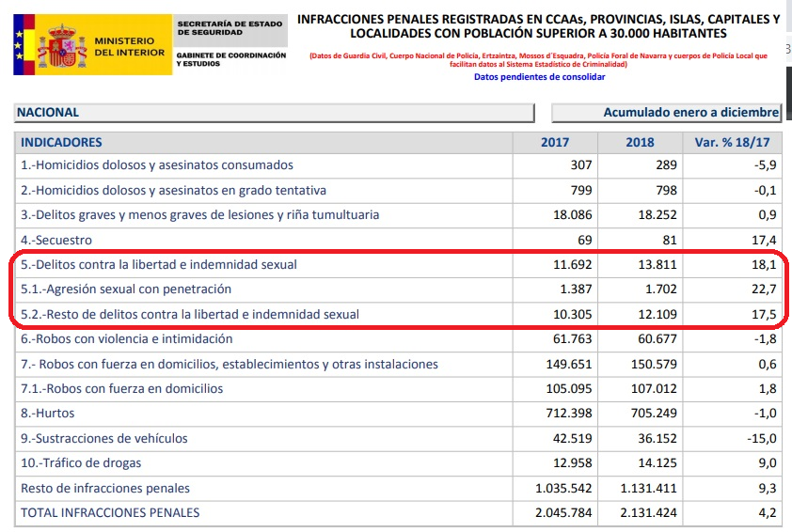The width and height of the screenshot is (792, 532).
Task: Select the 2017 column header
Action: (x=554, y=143)
